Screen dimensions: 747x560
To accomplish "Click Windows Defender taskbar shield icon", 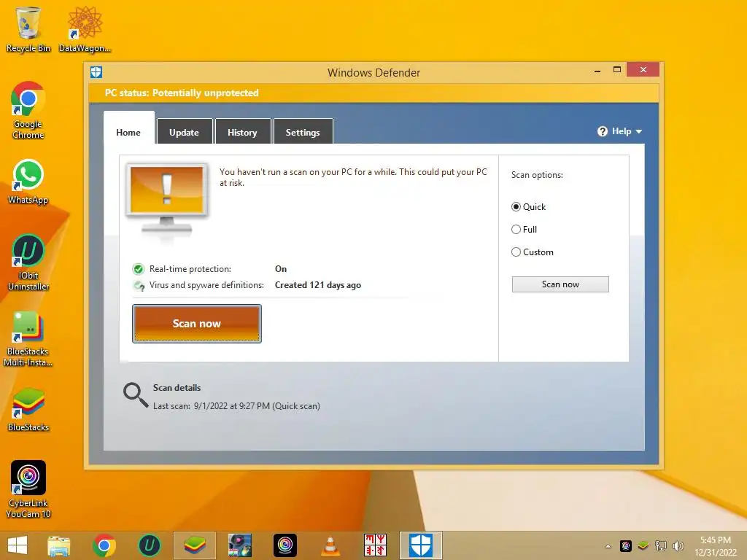I will coord(421,545).
